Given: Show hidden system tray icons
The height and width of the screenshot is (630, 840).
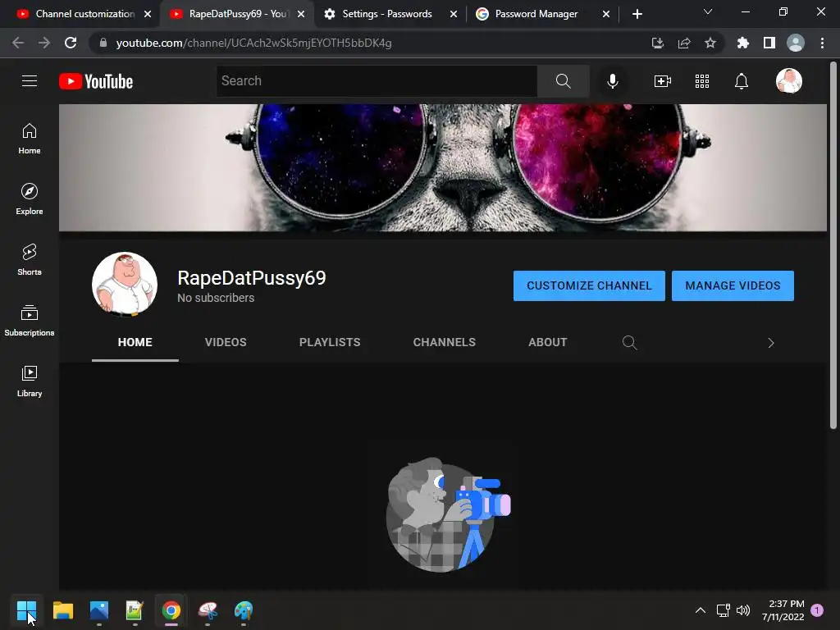Looking at the screenshot, I should pos(700,610).
